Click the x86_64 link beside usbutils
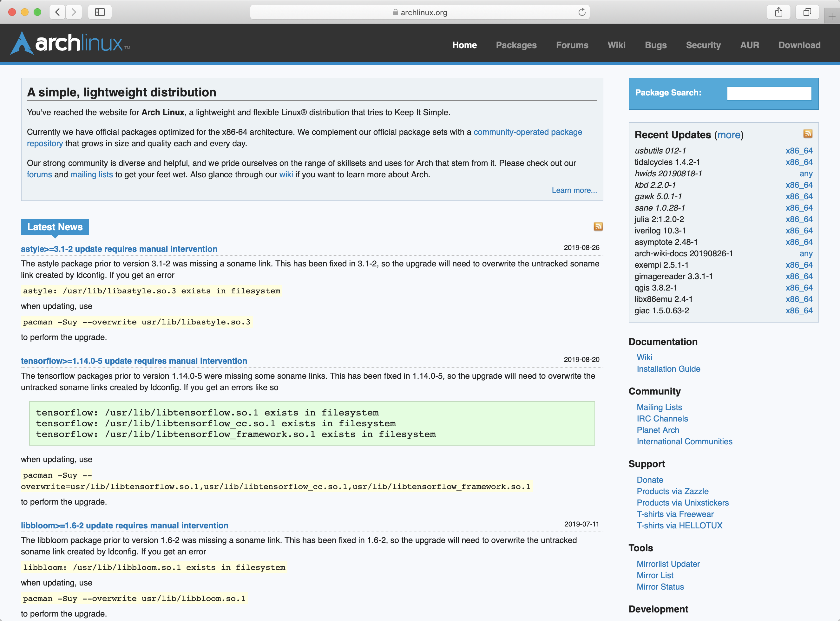The height and width of the screenshot is (621, 840). (x=799, y=151)
